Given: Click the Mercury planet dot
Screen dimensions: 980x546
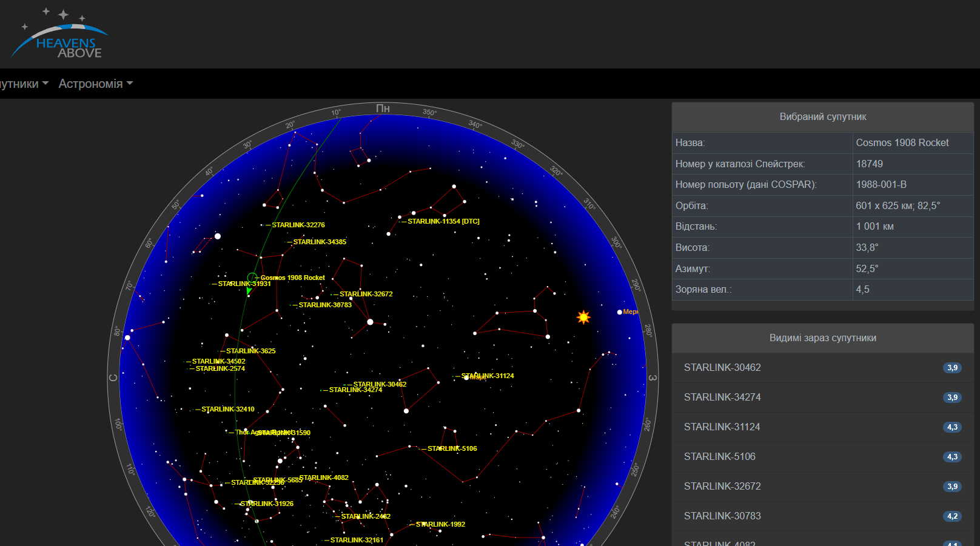Looking at the screenshot, I should (619, 312).
